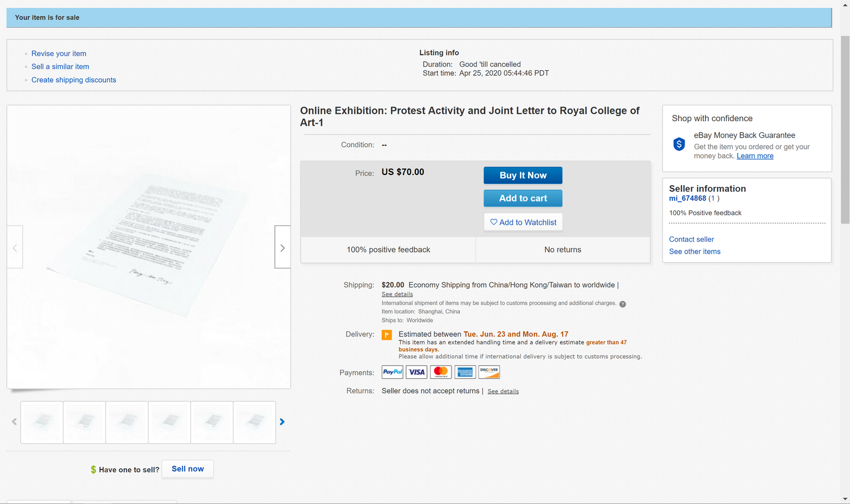Show the previous item photo in the gallery
Screen dimensions: 850x504
pyautogui.click(x=15, y=247)
